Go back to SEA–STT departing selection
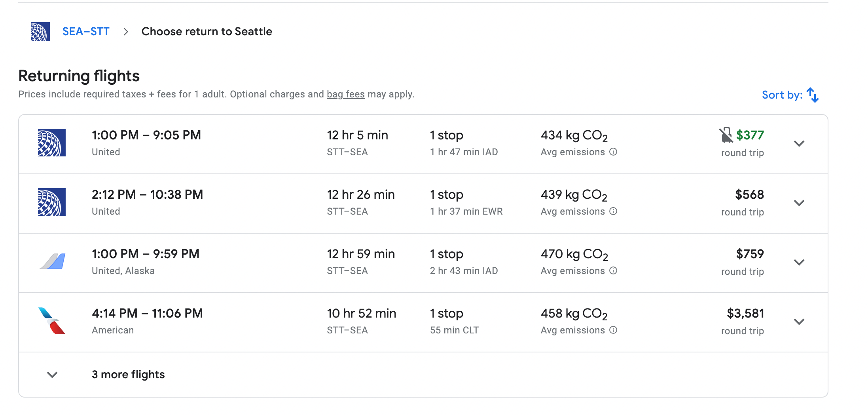 (86, 32)
